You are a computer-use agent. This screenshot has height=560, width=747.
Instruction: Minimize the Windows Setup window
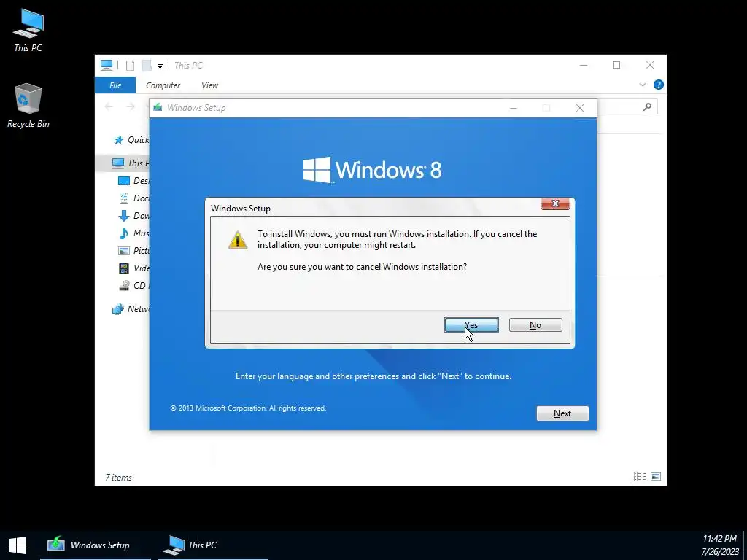click(513, 108)
